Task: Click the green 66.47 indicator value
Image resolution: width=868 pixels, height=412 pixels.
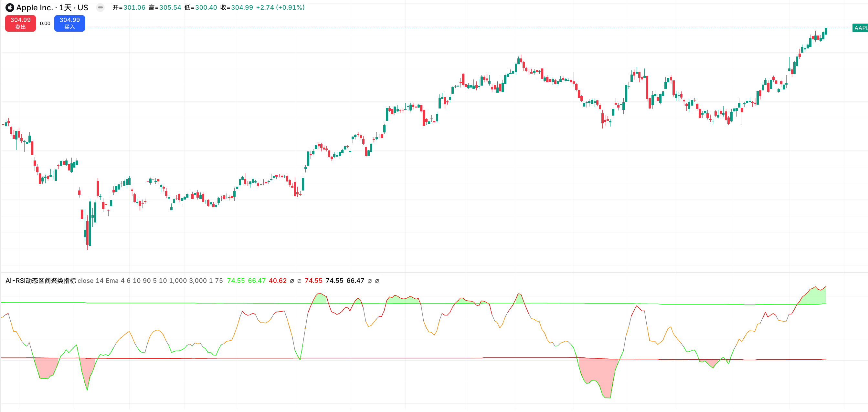Action: coord(257,281)
